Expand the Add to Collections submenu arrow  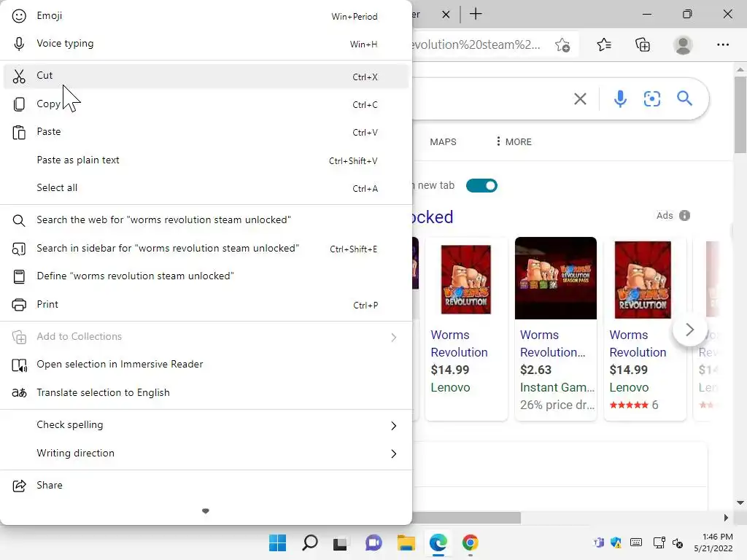(x=393, y=338)
